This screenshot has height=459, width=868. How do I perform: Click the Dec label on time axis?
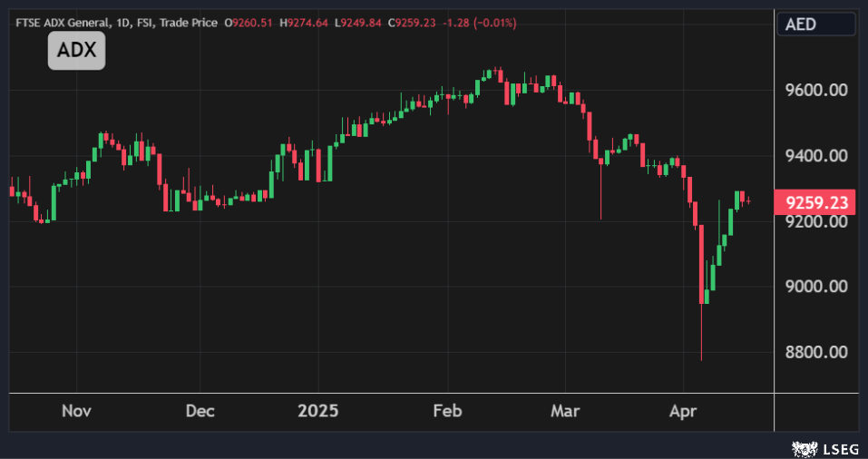200,411
